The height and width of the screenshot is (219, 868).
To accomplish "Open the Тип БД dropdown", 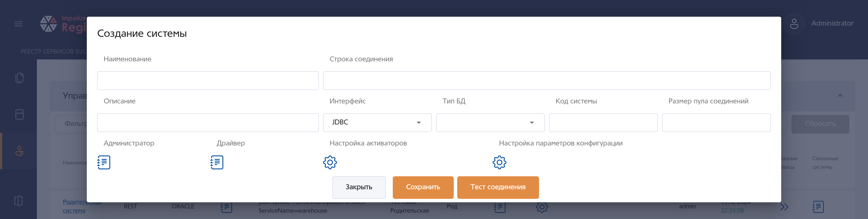I will [490, 123].
